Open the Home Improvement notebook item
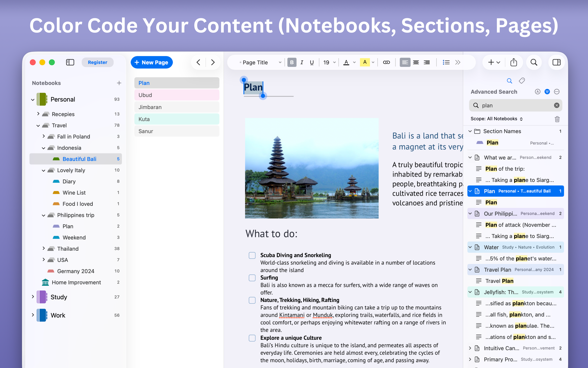 pyautogui.click(x=76, y=282)
